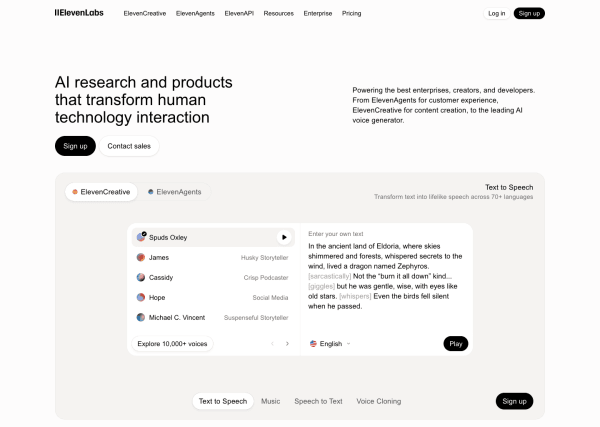This screenshot has width=600, height=427.
Task: Open the ElevenAgents navigation menu
Action: pos(195,13)
